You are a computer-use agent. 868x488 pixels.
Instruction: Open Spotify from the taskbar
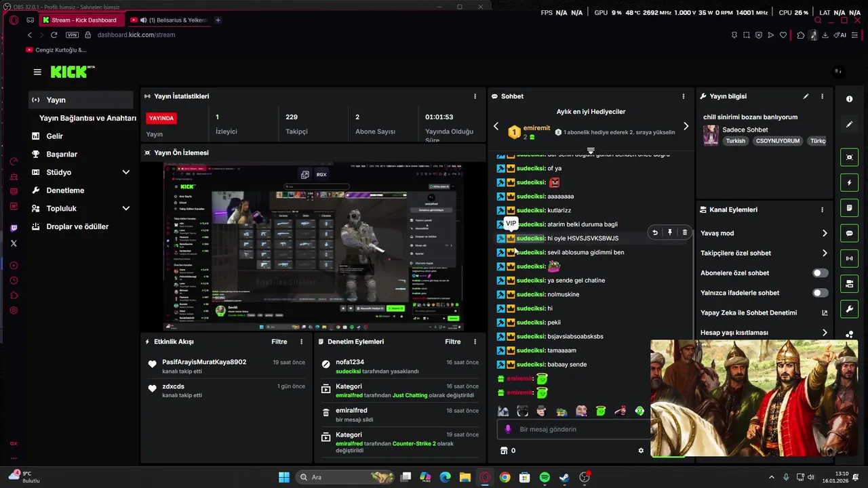(545, 477)
